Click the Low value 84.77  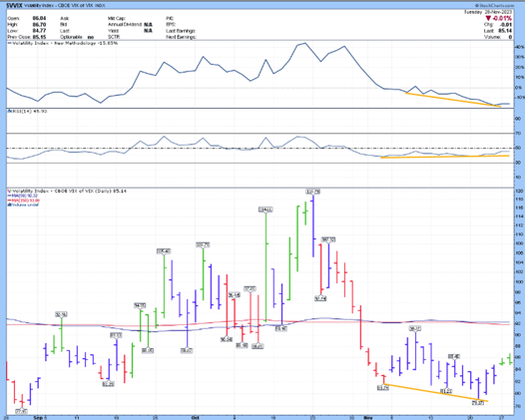click(x=39, y=31)
